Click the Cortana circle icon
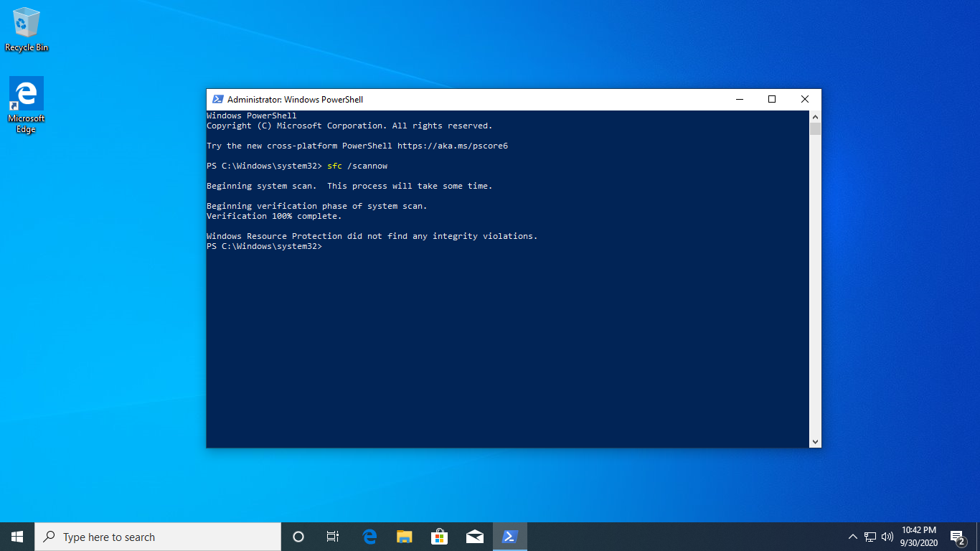 [x=298, y=537]
